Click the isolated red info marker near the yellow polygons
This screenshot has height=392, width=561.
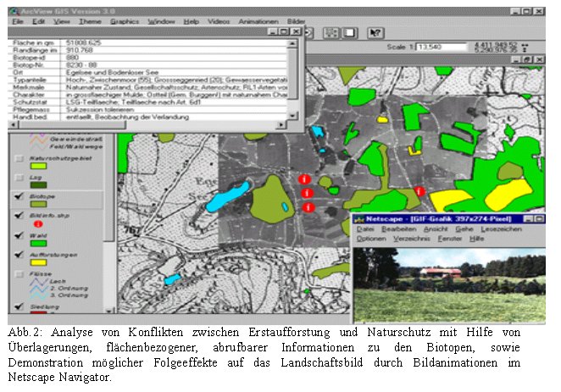click(419, 191)
